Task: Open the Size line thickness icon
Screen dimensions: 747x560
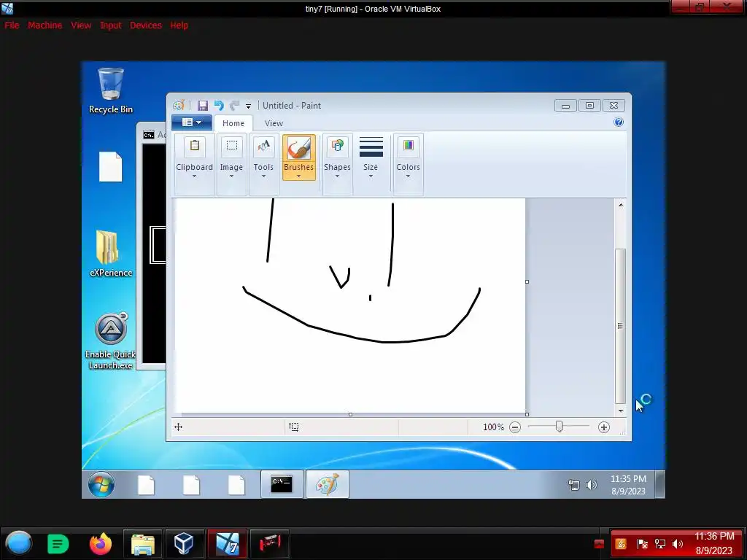Action: 371,147
